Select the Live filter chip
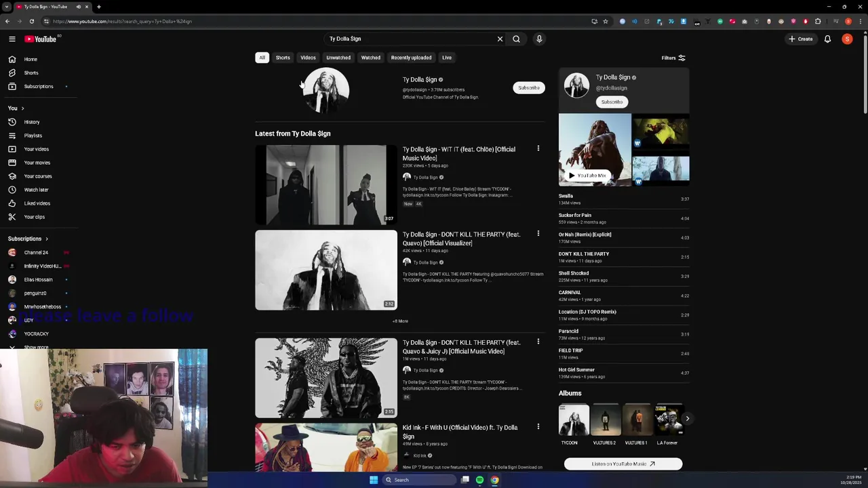 click(447, 58)
